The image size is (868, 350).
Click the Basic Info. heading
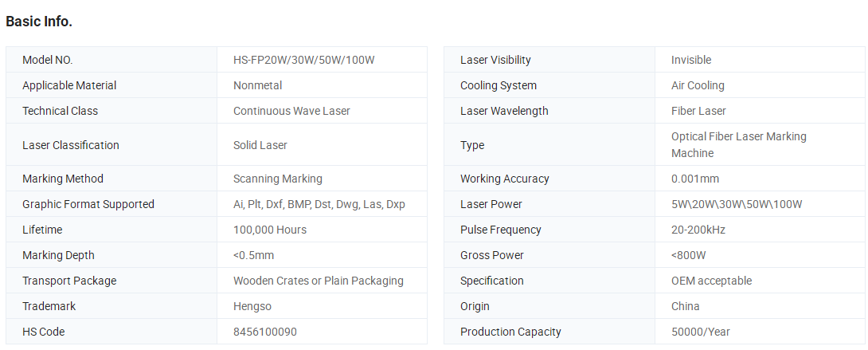(x=39, y=22)
